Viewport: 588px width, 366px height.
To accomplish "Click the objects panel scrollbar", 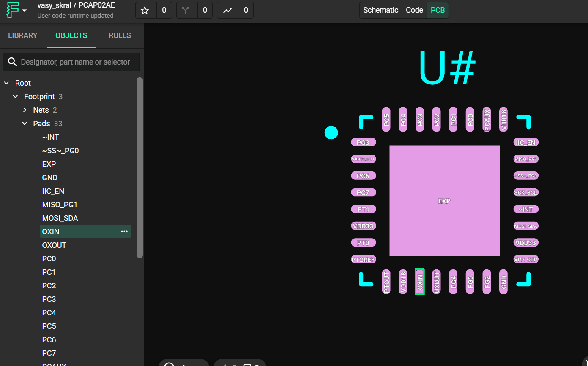I will 140,167.
